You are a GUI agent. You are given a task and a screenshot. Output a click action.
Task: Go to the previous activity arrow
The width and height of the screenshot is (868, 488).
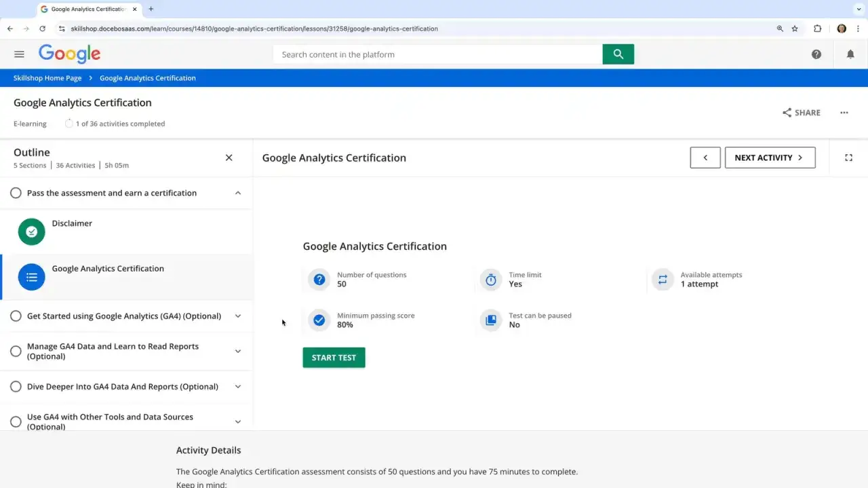(x=705, y=157)
